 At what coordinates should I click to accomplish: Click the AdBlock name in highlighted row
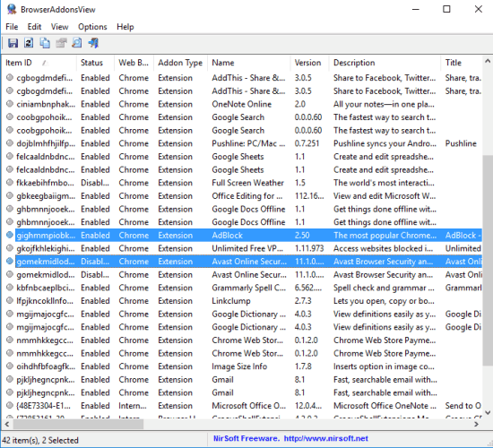(x=227, y=235)
